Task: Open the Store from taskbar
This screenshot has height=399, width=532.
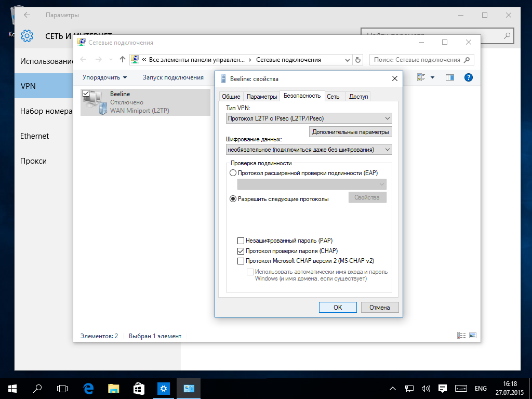Action: point(138,389)
